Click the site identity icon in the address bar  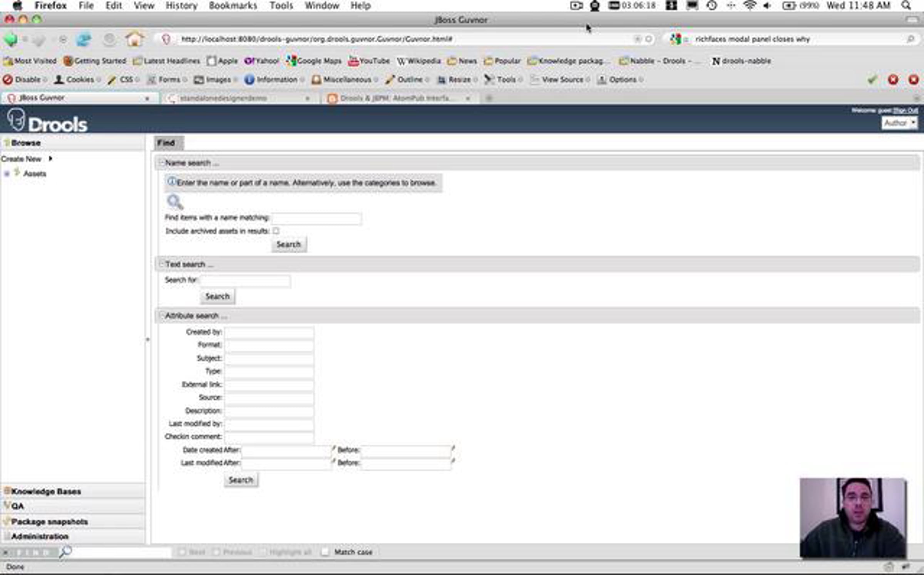(166, 39)
